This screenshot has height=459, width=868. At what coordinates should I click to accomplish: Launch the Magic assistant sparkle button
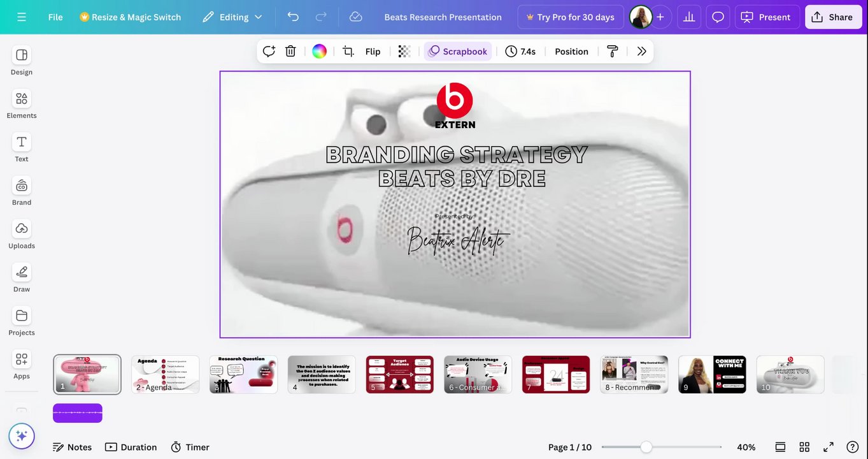point(22,436)
